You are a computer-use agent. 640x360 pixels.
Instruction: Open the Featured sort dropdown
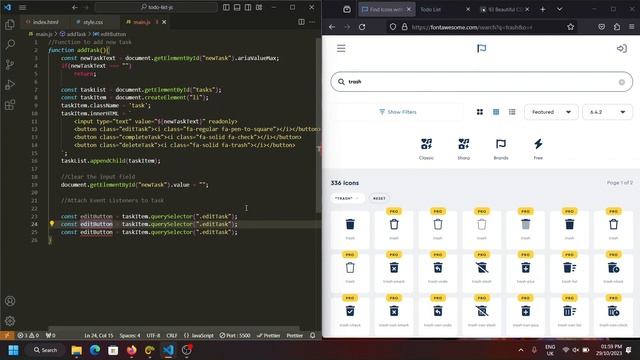pyautogui.click(x=551, y=112)
